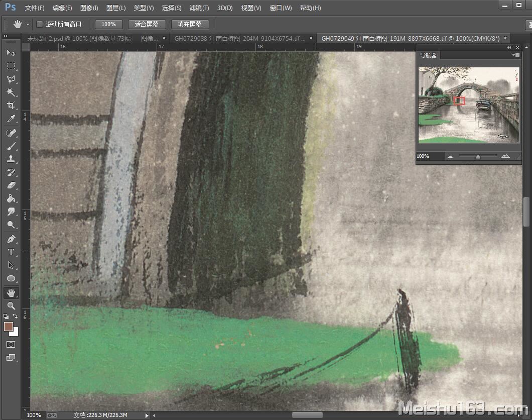The width and height of the screenshot is (532, 420).
Task: Open the 3D(D) menu
Action: [225, 8]
